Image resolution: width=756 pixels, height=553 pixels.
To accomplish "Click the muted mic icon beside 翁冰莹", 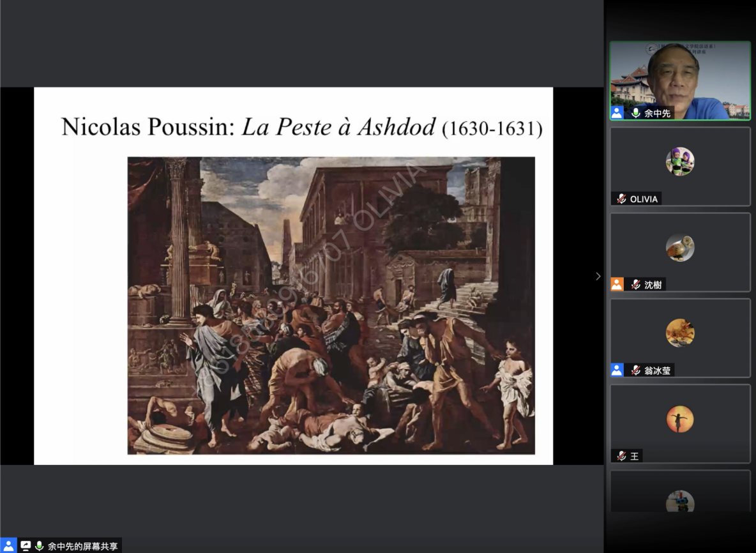I will pyautogui.click(x=635, y=370).
